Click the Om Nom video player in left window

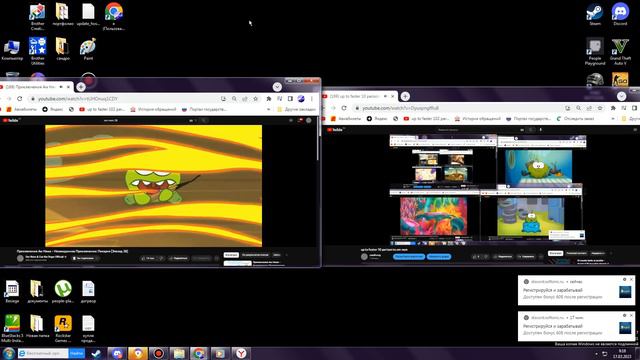pos(153,186)
